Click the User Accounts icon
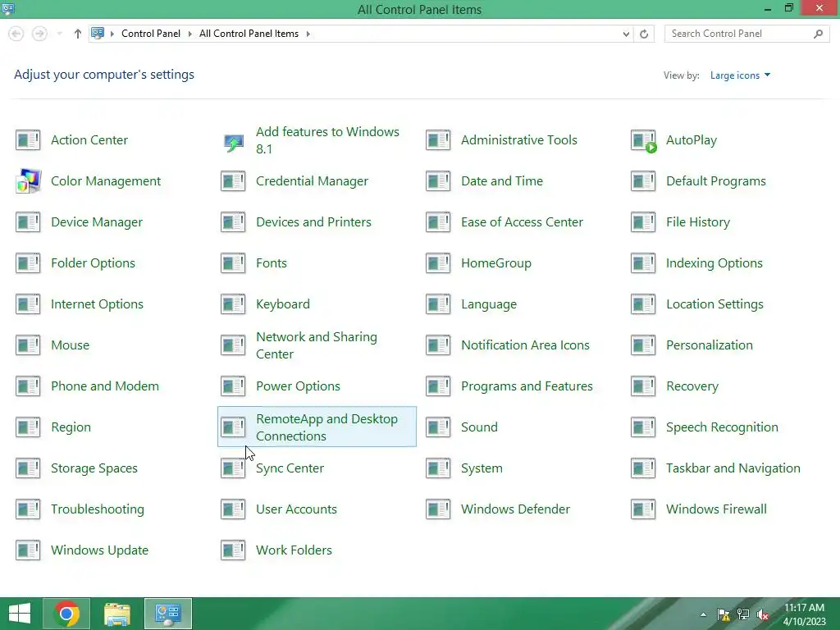The image size is (840, 630). click(x=233, y=509)
